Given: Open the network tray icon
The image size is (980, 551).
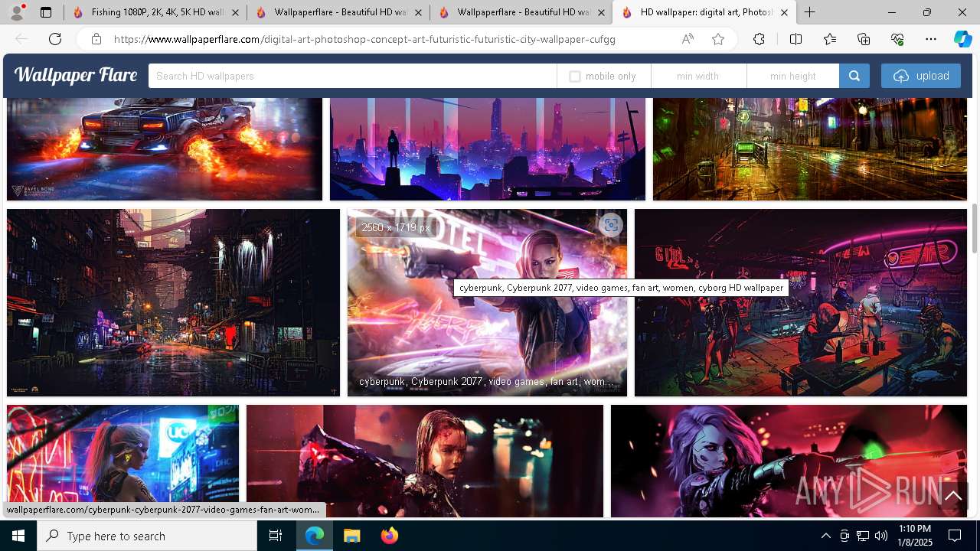Looking at the screenshot, I should pyautogui.click(x=863, y=536).
